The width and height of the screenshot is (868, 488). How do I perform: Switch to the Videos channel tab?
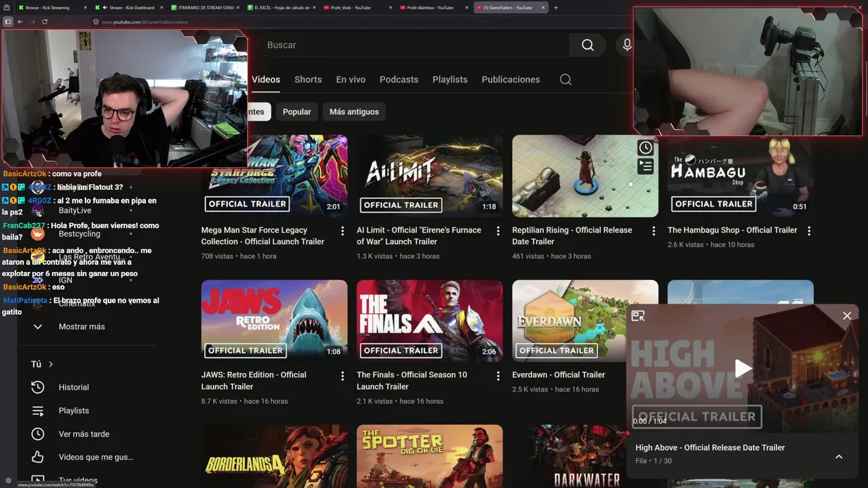pos(266,79)
